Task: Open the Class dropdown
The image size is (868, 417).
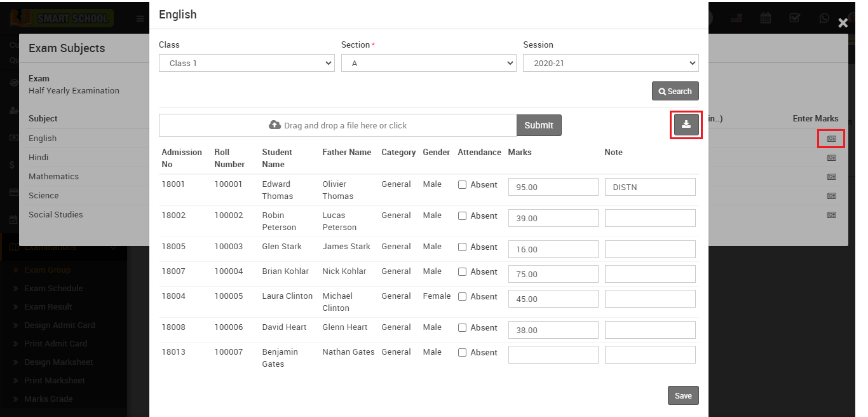Action: pyautogui.click(x=247, y=63)
